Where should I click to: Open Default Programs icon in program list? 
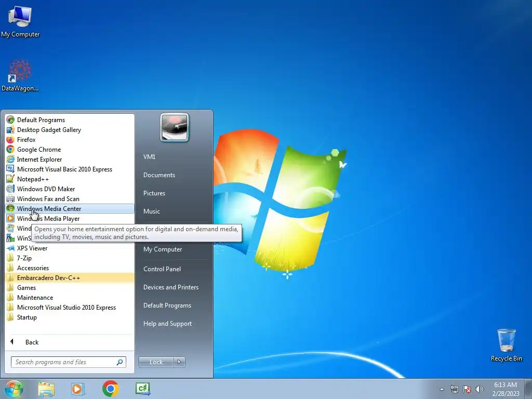pos(10,120)
